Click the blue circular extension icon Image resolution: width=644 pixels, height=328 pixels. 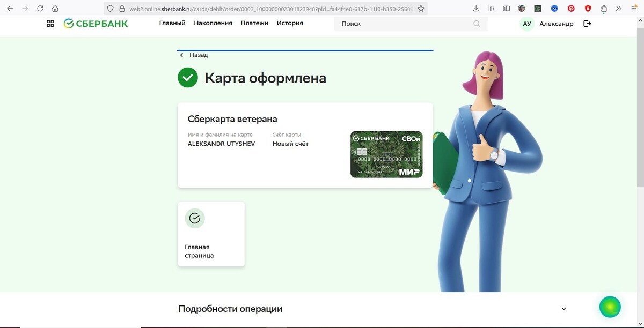click(554, 9)
